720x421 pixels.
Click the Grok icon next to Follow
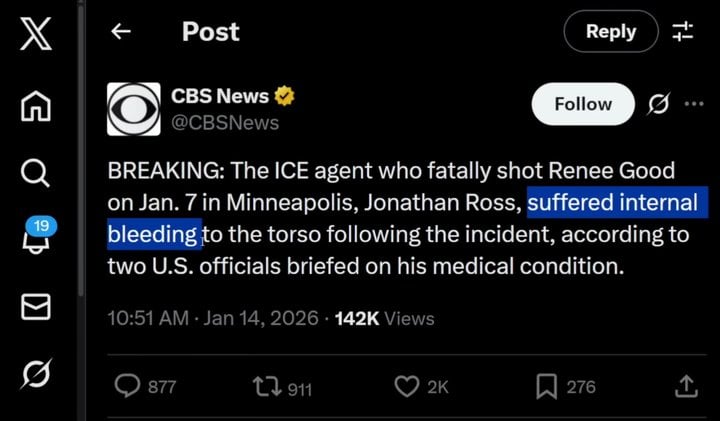click(659, 104)
